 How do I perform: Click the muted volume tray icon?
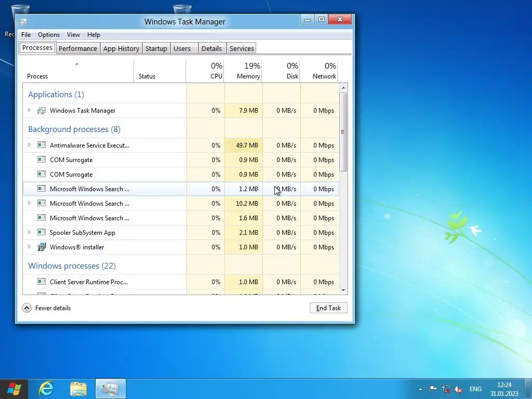click(x=458, y=389)
